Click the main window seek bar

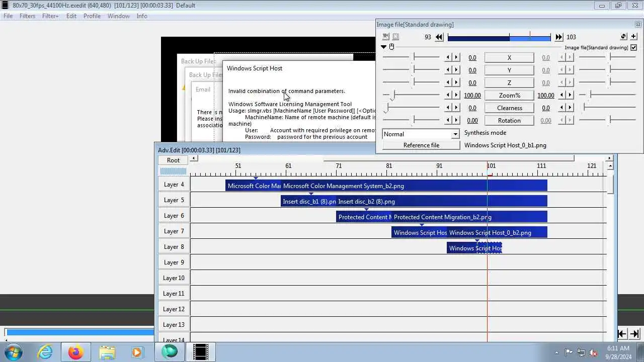coord(79,332)
